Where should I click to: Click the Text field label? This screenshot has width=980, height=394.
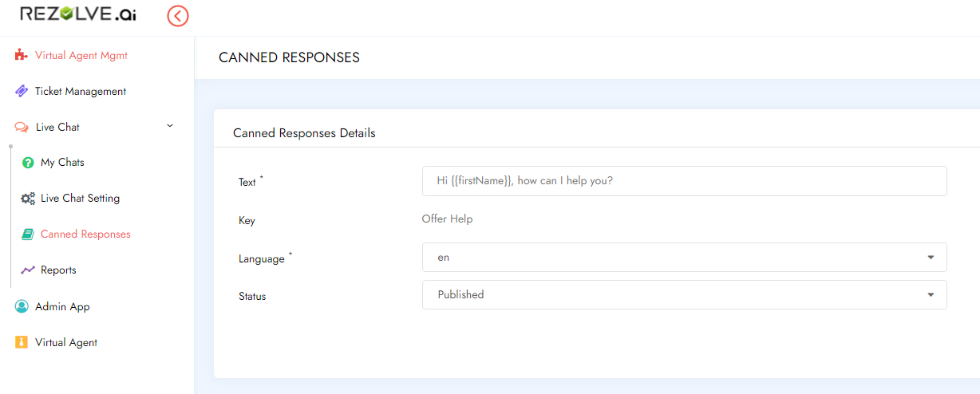tap(247, 183)
